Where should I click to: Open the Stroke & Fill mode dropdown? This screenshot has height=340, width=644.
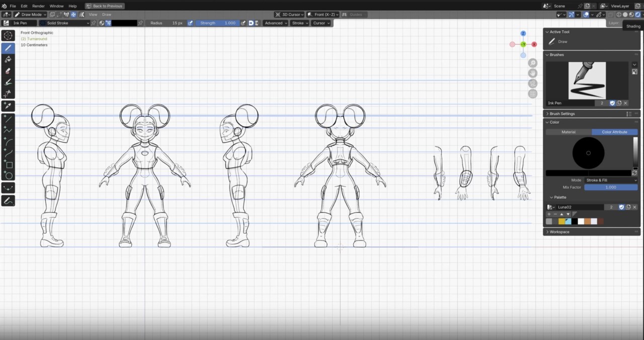click(x=611, y=180)
